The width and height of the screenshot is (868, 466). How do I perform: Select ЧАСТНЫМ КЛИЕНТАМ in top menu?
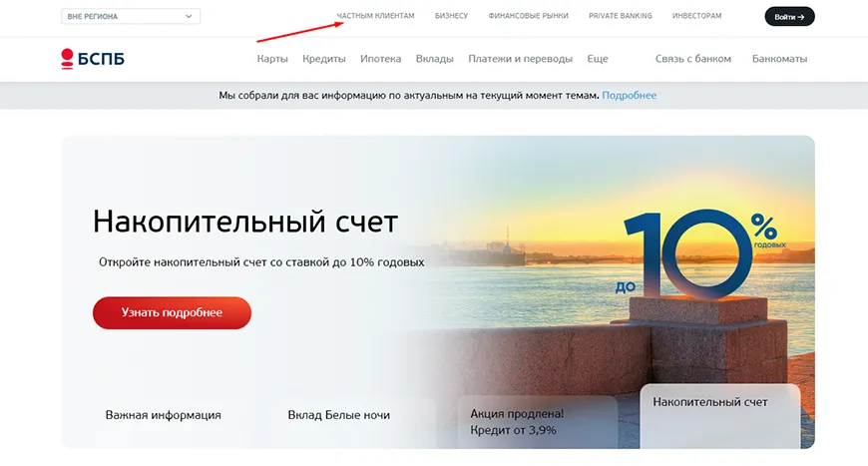[x=375, y=16]
